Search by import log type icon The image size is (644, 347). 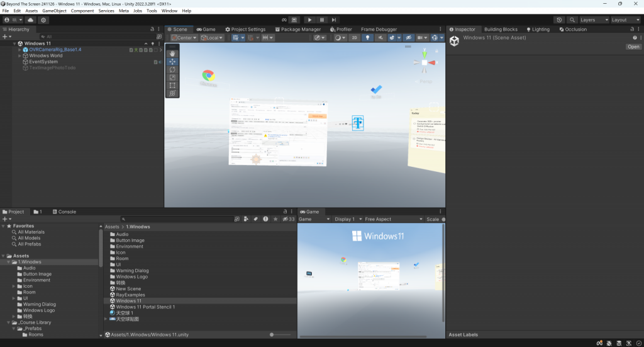(x=265, y=219)
